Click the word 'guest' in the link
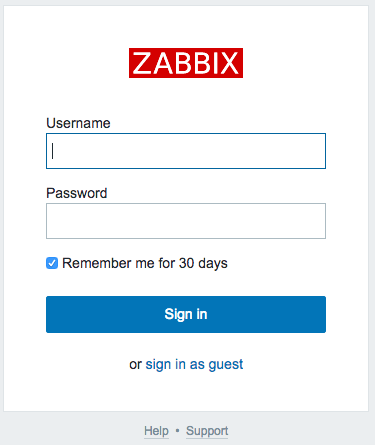The image size is (375, 445). [226, 365]
